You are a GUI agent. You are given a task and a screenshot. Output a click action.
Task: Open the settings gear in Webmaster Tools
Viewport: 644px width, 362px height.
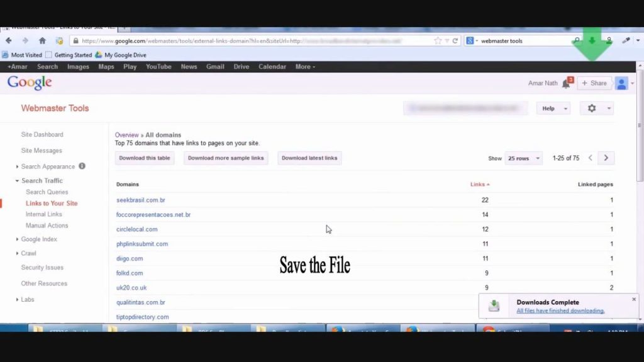(591, 108)
